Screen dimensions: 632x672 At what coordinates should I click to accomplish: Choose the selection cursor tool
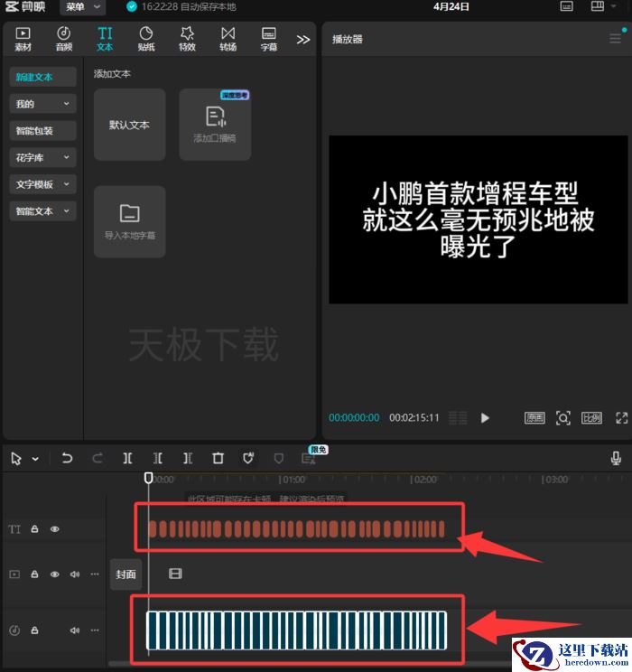[16, 459]
